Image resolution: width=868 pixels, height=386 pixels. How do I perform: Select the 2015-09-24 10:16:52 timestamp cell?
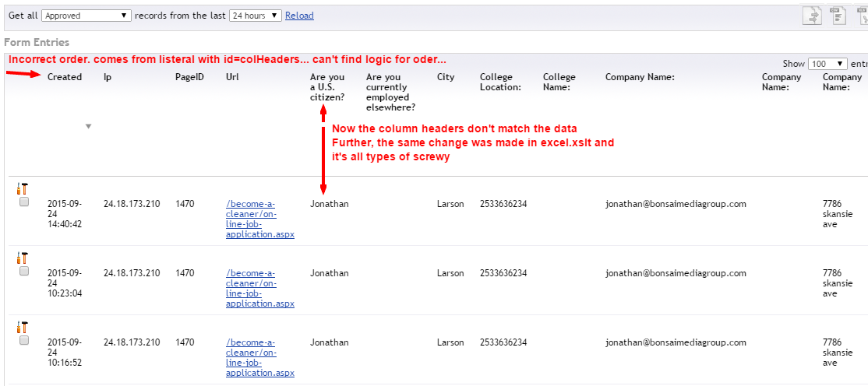click(x=65, y=353)
